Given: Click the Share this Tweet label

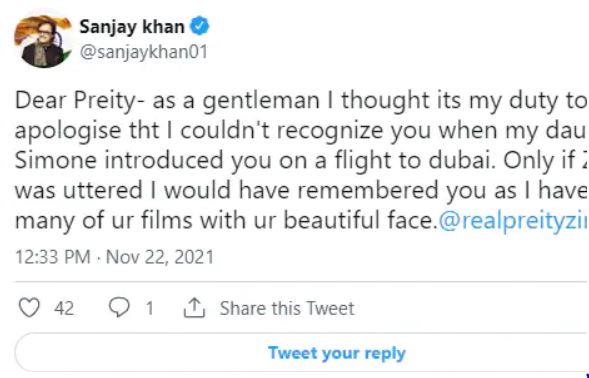Looking at the screenshot, I should tap(287, 308).
